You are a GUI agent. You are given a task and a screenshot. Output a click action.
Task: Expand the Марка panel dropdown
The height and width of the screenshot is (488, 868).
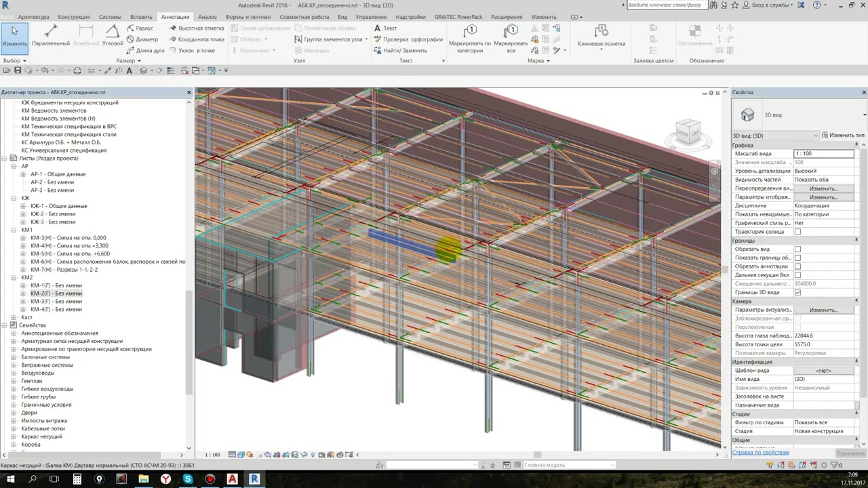[538, 61]
